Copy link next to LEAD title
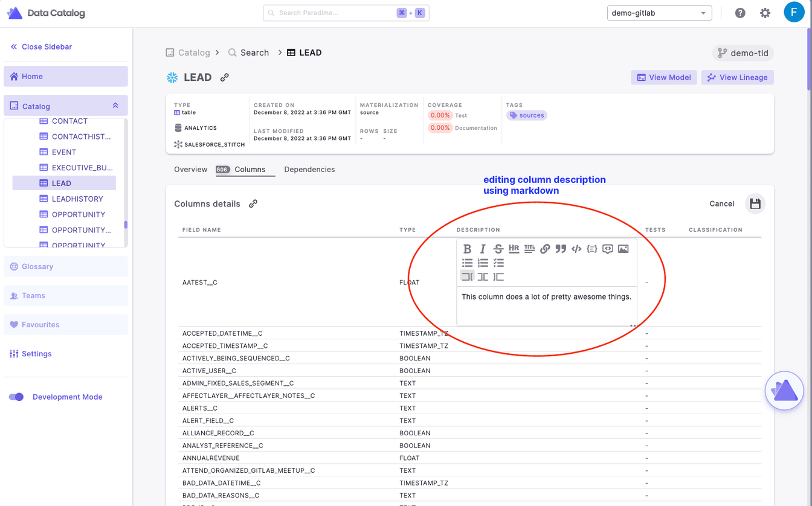The image size is (812, 506). pyautogui.click(x=225, y=77)
